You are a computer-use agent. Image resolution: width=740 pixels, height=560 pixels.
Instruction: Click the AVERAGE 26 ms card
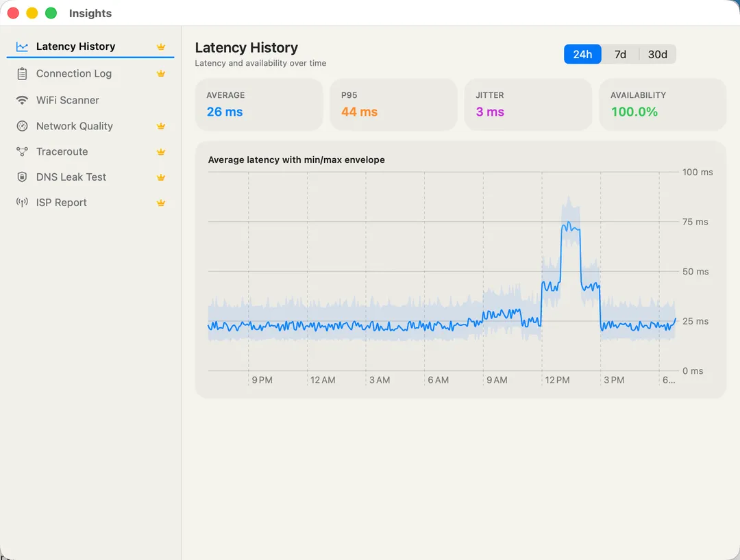(259, 104)
